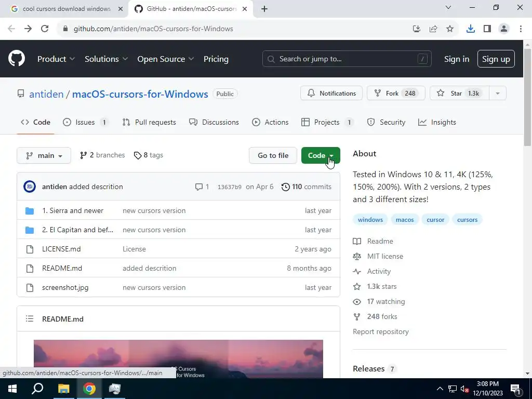Open the Insights tab
Screen dimensions: 532x399
click(x=437, y=122)
